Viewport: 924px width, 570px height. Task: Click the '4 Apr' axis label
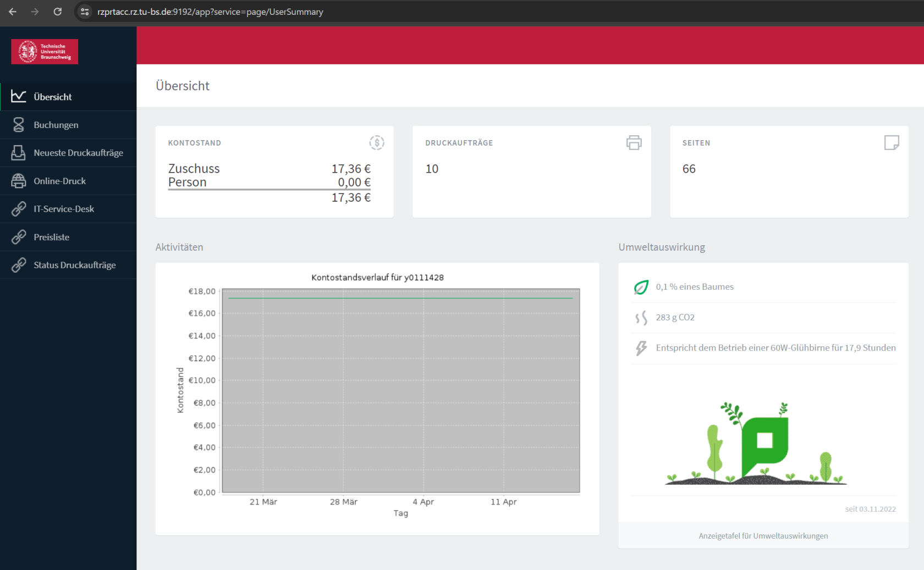coord(424,502)
